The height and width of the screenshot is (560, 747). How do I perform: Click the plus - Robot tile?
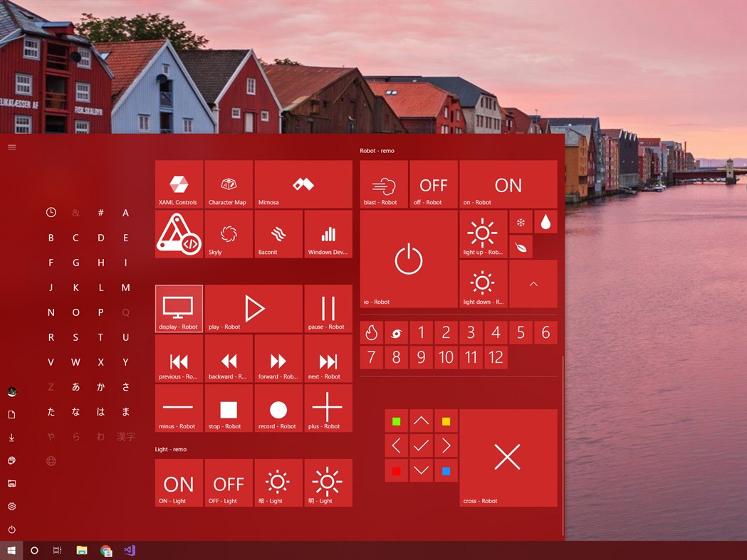[328, 408]
